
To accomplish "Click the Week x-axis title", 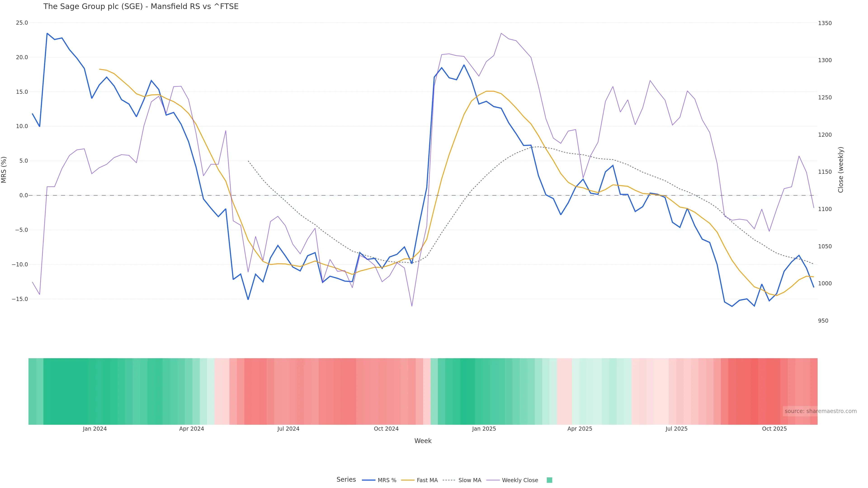I will point(423,441).
